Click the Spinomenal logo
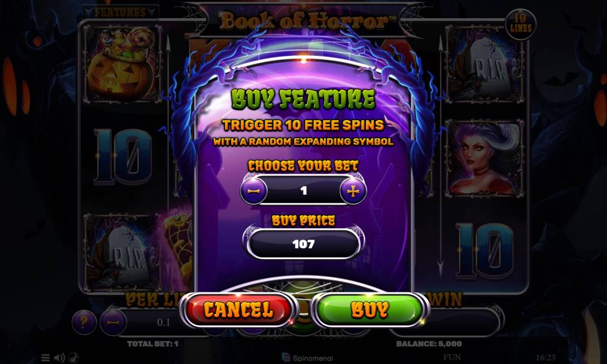Image resolution: width=607 pixels, height=364 pixels. click(x=307, y=358)
